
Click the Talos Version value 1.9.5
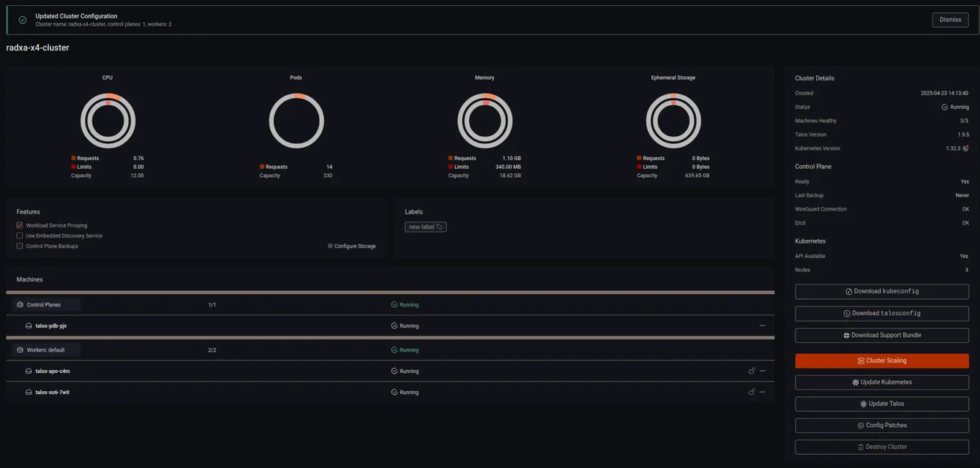pos(962,135)
